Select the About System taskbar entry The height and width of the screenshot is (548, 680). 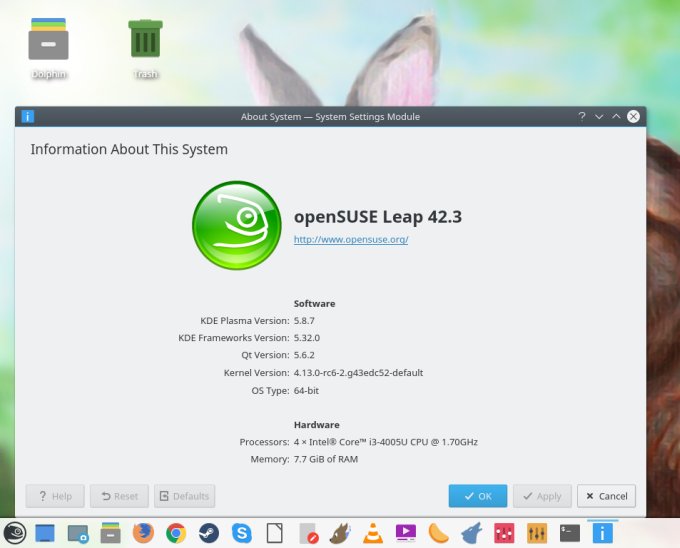[602, 533]
